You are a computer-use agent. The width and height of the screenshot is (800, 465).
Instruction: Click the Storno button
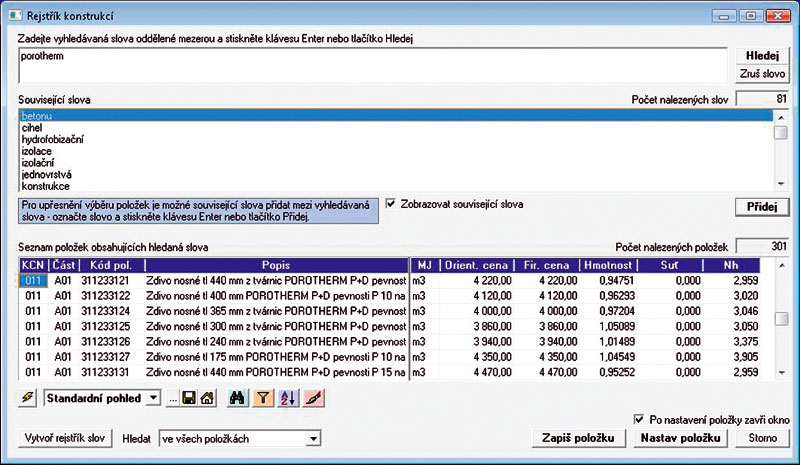coord(763,438)
